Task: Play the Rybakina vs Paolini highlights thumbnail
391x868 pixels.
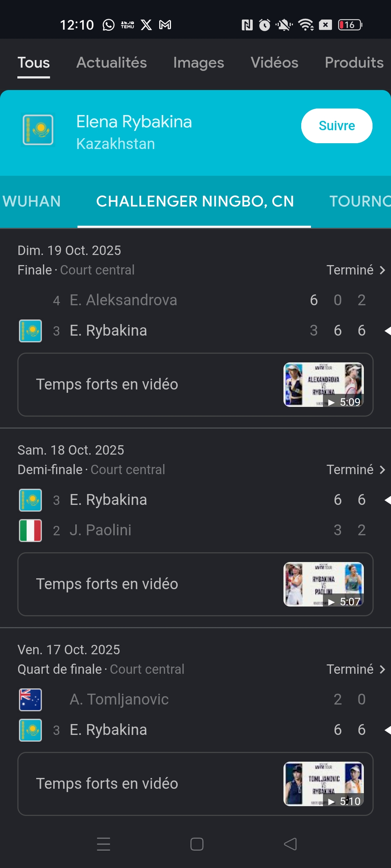Action: coord(323,584)
